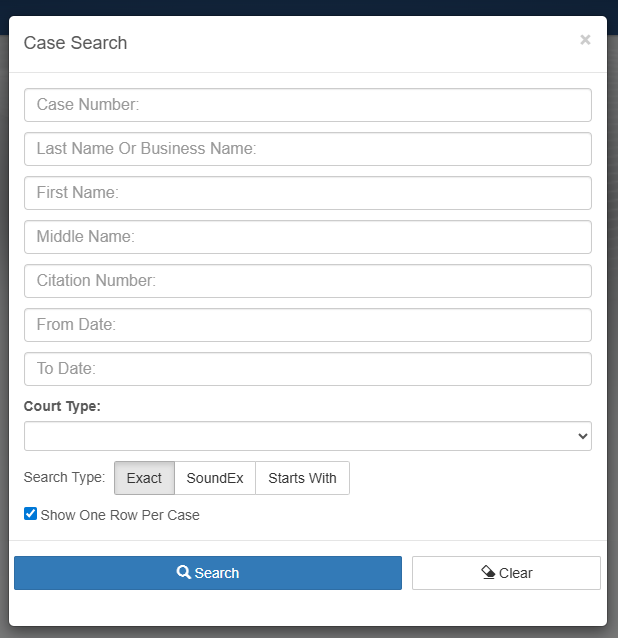Image resolution: width=618 pixels, height=638 pixels.
Task: Open the Court Type dropdown
Action: 307,436
